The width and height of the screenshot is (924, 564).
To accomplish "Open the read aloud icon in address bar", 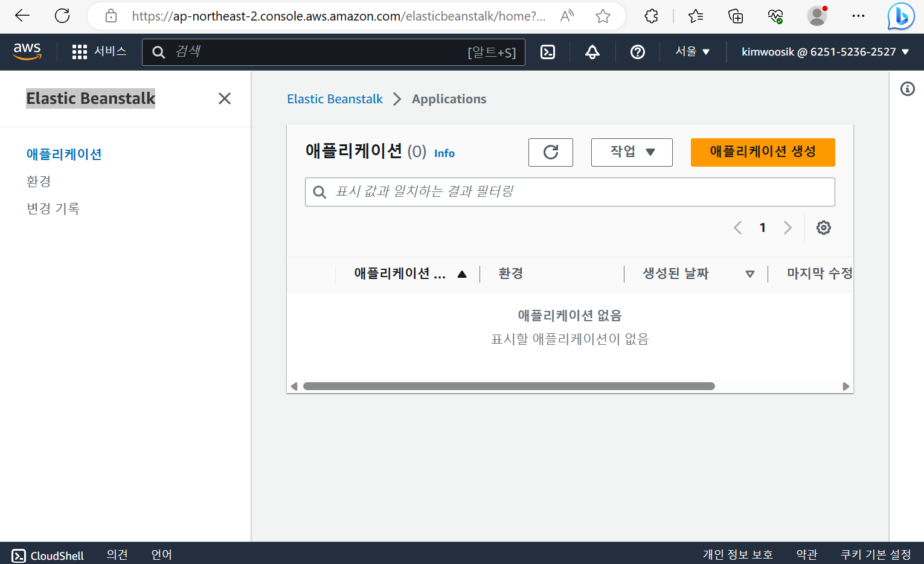I will 566,16.
